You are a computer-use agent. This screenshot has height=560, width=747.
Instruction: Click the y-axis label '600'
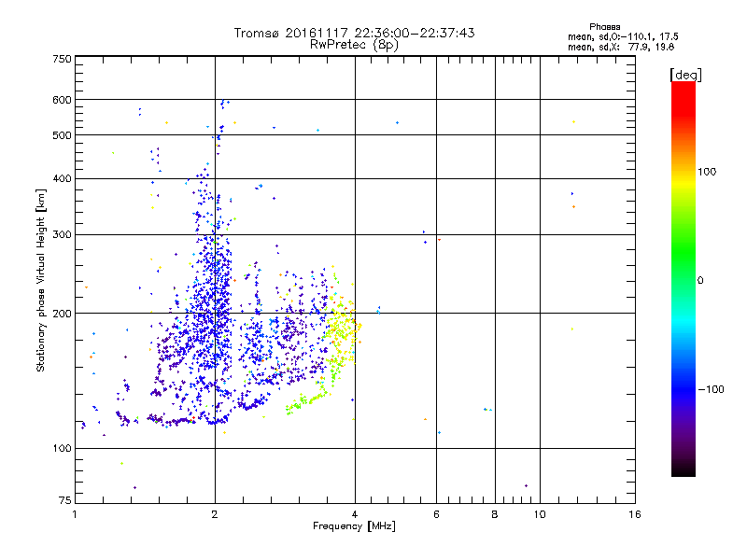pos(62,100)
